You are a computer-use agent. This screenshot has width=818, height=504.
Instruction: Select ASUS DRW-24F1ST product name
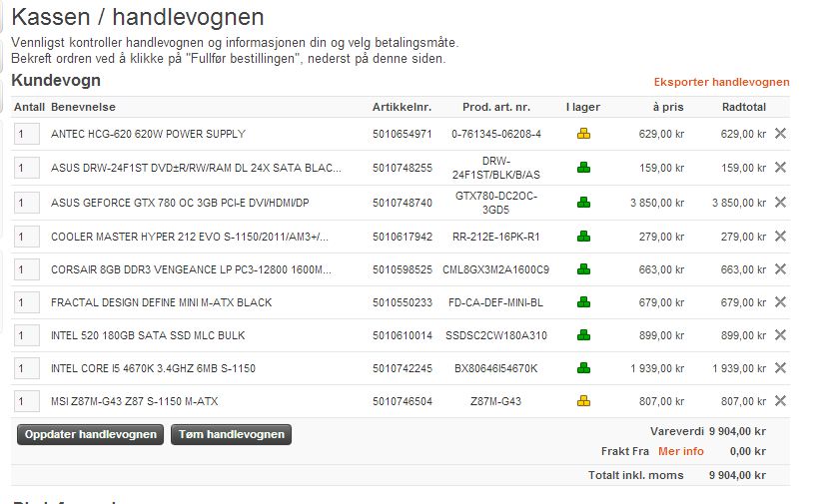(x=196, y=168)
